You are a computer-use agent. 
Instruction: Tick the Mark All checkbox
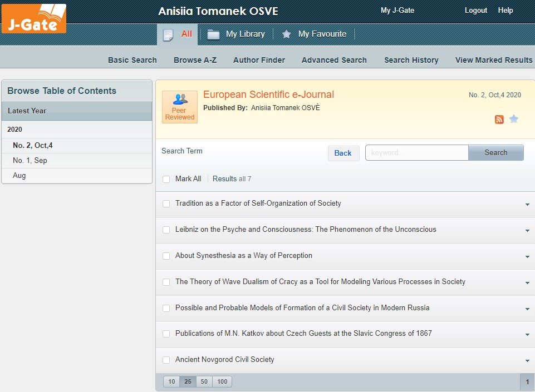tap(166, 179)
